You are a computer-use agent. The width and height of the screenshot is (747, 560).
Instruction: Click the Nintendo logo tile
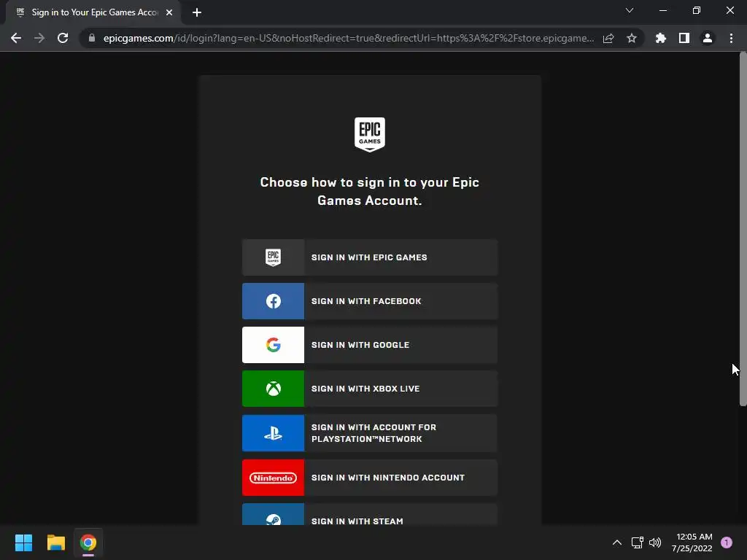[x=273, y=478]
